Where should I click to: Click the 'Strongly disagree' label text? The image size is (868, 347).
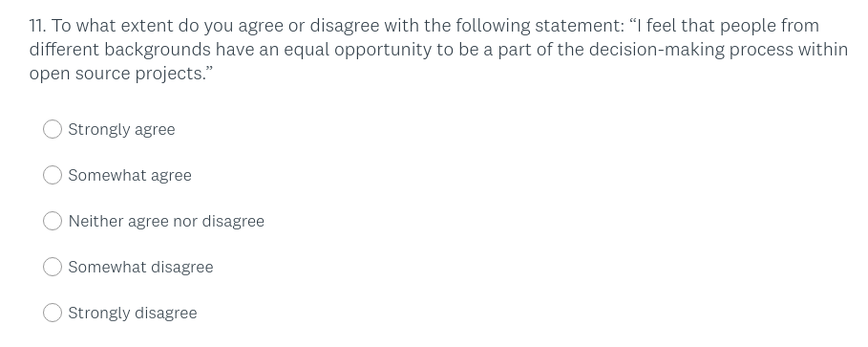click(133, 314)
